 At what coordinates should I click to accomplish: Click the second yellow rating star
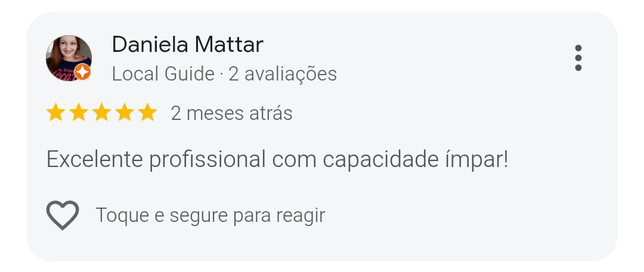[78, 112]
